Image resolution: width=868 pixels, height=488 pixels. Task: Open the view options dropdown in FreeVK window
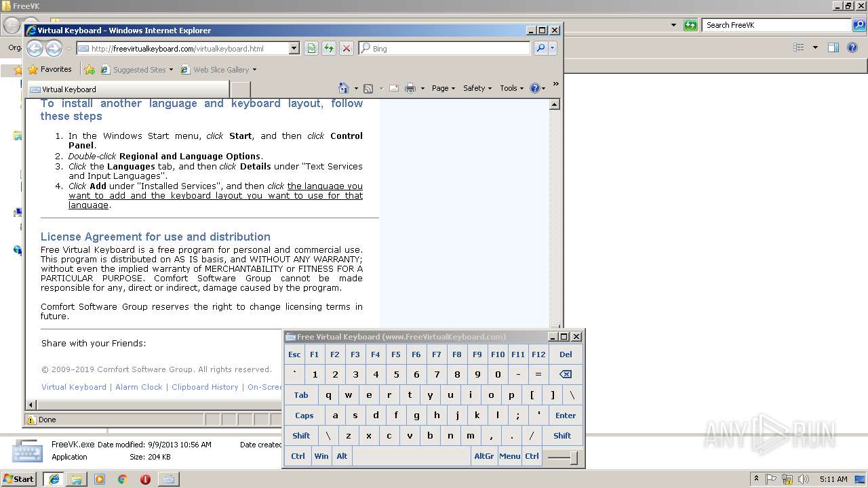point(815,47)
